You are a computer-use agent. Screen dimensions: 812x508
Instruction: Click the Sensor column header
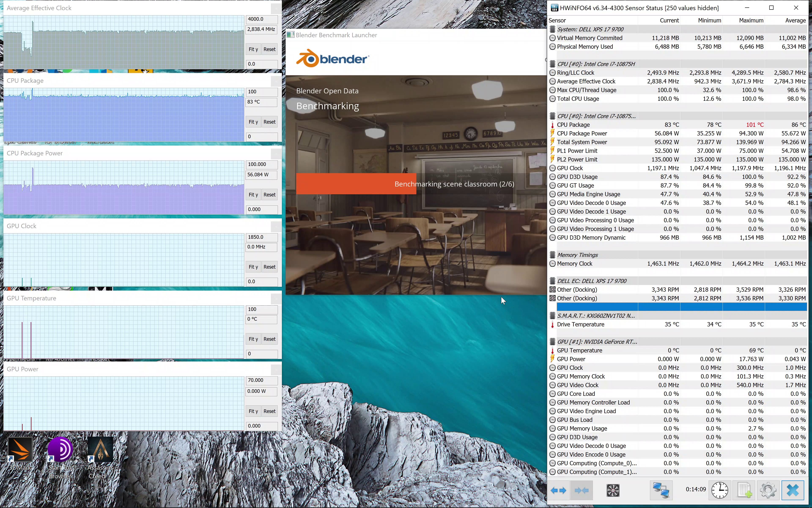(x=593, y=21)
